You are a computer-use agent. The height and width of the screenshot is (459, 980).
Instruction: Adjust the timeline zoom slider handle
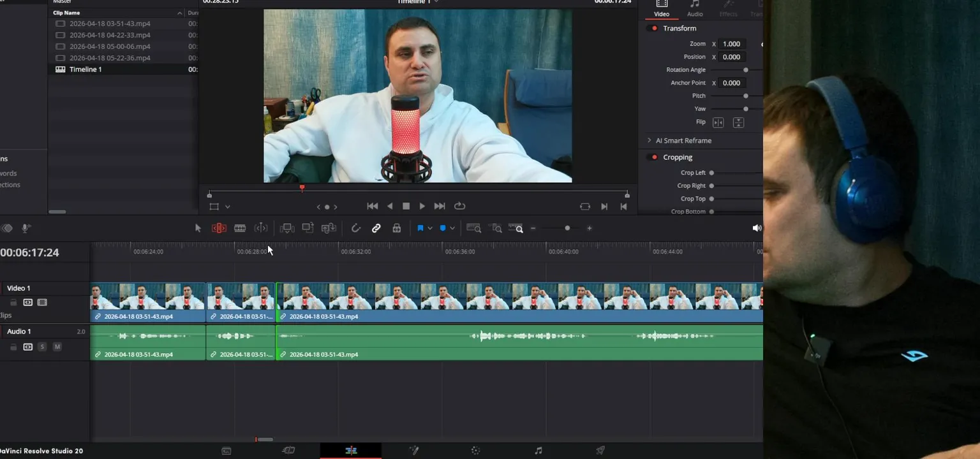(567, 228)
